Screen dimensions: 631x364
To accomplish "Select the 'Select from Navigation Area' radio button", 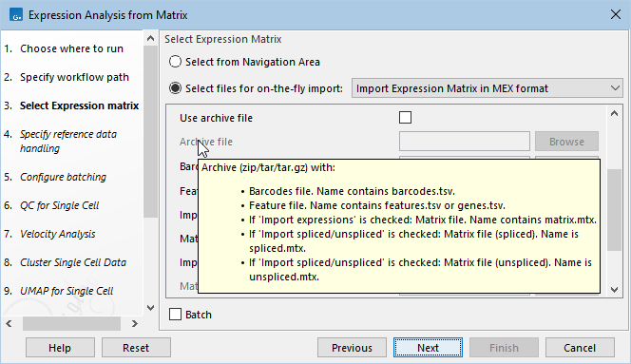I will [175, 62].
